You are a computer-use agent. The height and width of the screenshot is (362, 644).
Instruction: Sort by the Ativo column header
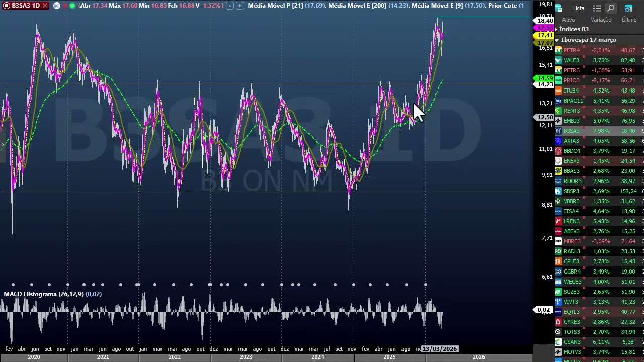(x=569, y=20)
